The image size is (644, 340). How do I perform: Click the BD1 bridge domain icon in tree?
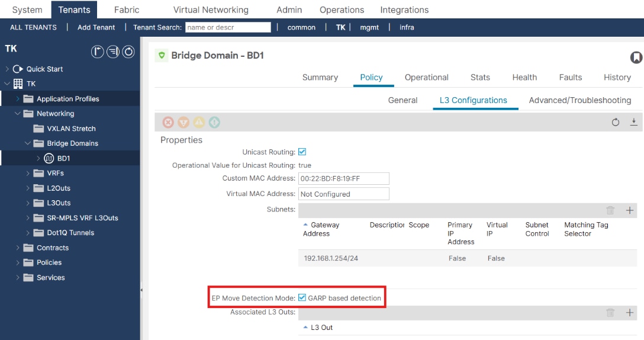tap(49, 158)
